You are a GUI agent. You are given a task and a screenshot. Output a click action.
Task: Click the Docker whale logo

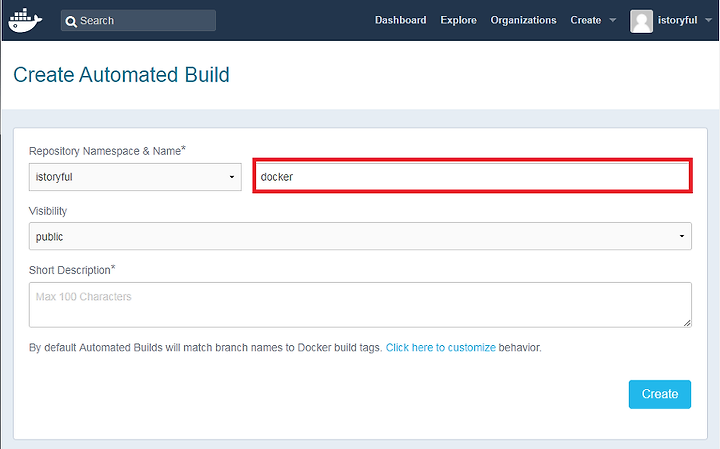pyautogui.click(x=25, y=20)
